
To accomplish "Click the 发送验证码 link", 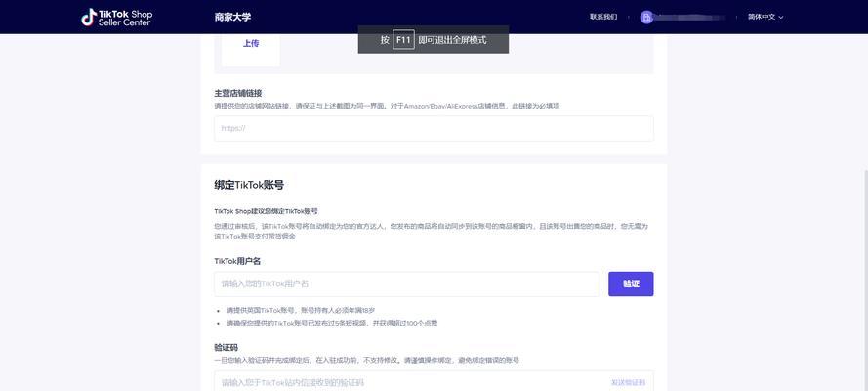I will pos(629,383).
